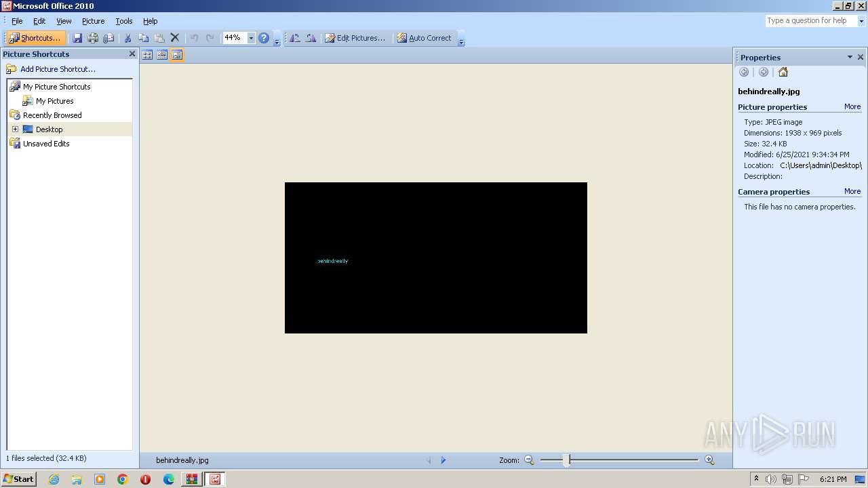Open the File menu
The width and height of the screenshot is (868, 488).
tap(17, 21)
